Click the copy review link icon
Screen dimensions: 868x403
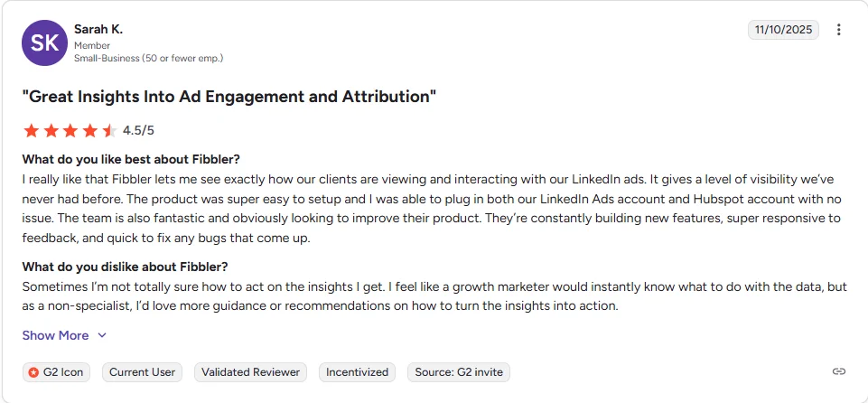point(838,371)
